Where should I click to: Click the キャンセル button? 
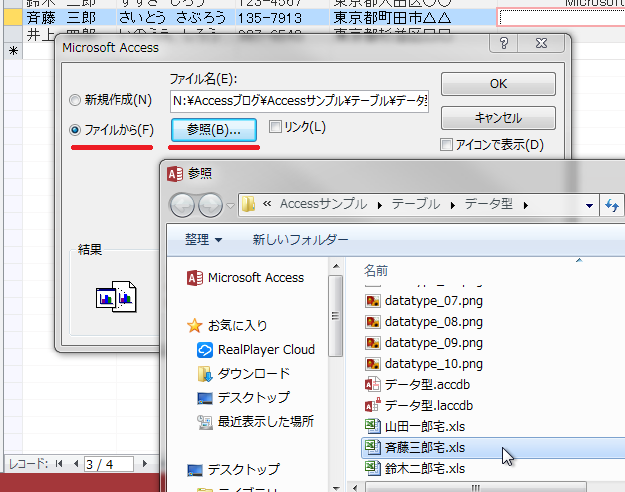pyautogui.click(x=498, y=118)
